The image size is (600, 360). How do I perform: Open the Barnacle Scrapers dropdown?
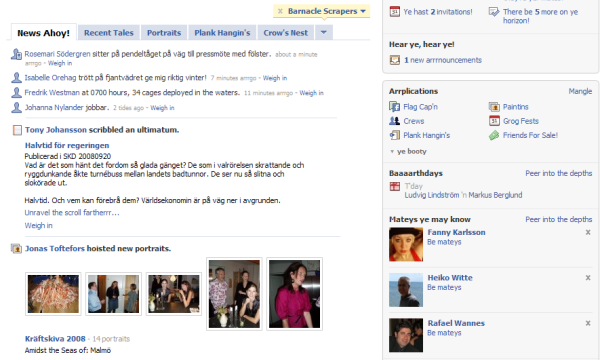(363, 11)
